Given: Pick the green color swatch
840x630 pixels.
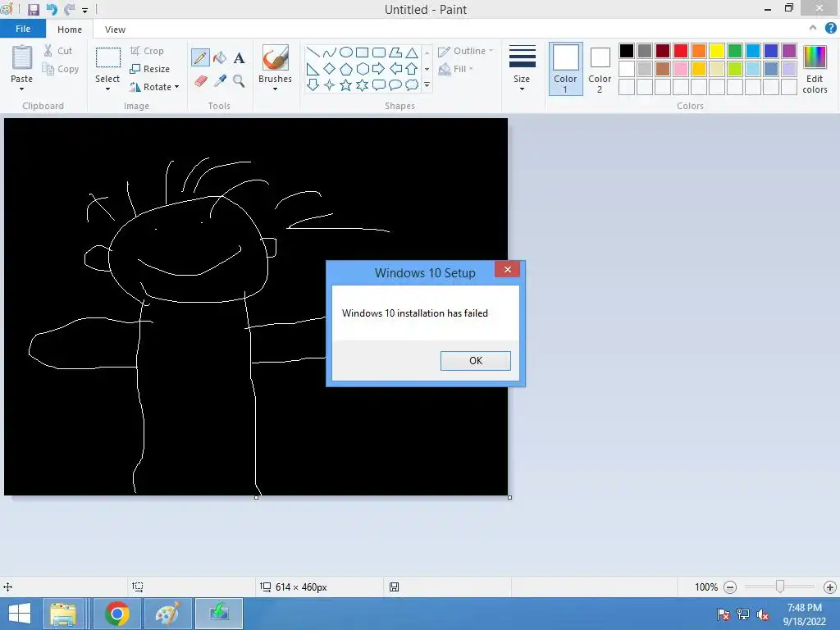Looking at the screenshot, I should coord(735,51).
